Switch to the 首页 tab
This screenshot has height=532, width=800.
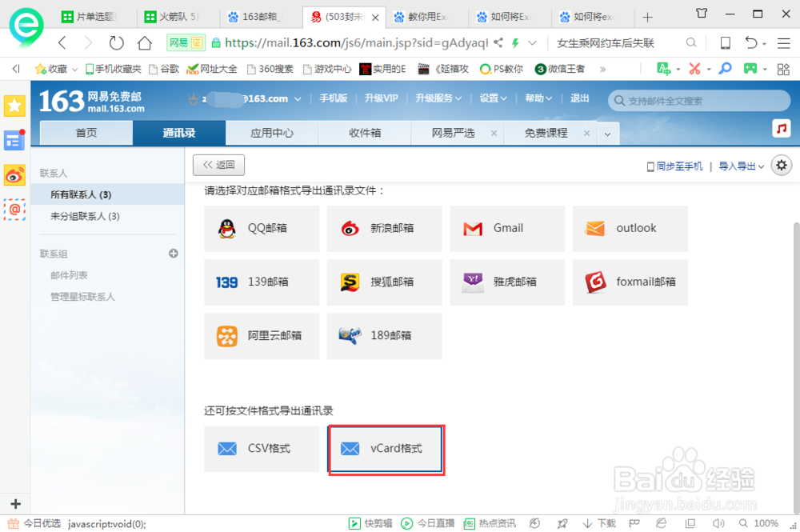86,133
